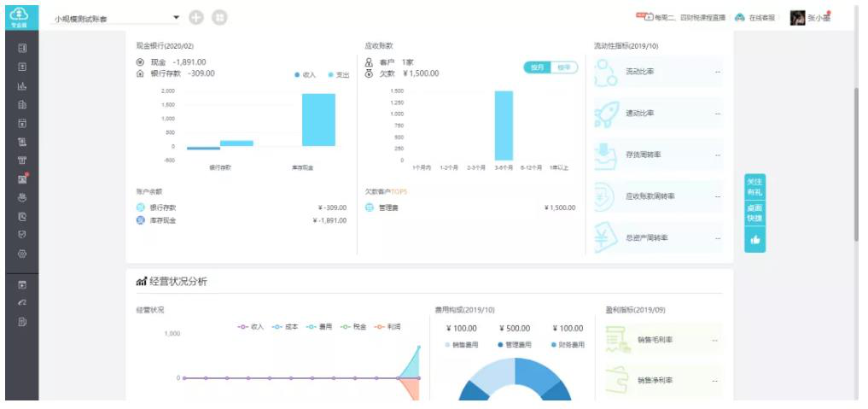Click the rocket icon on 速动比率 card

point(606,114)
